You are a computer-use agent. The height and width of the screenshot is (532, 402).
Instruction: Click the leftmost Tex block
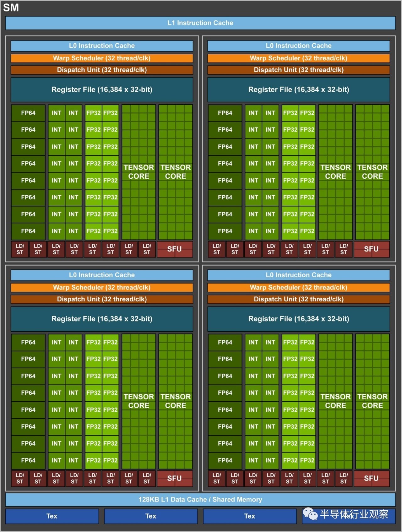52,516
